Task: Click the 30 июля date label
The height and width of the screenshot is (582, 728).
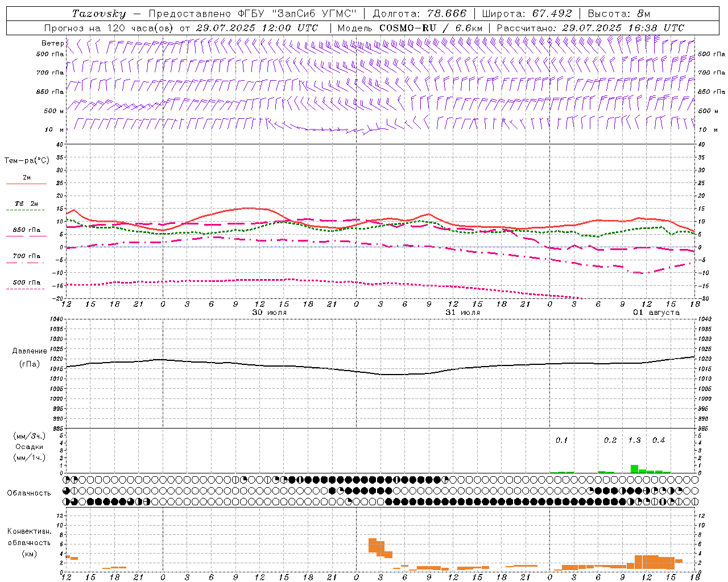Action: click(x=270, y=313)
